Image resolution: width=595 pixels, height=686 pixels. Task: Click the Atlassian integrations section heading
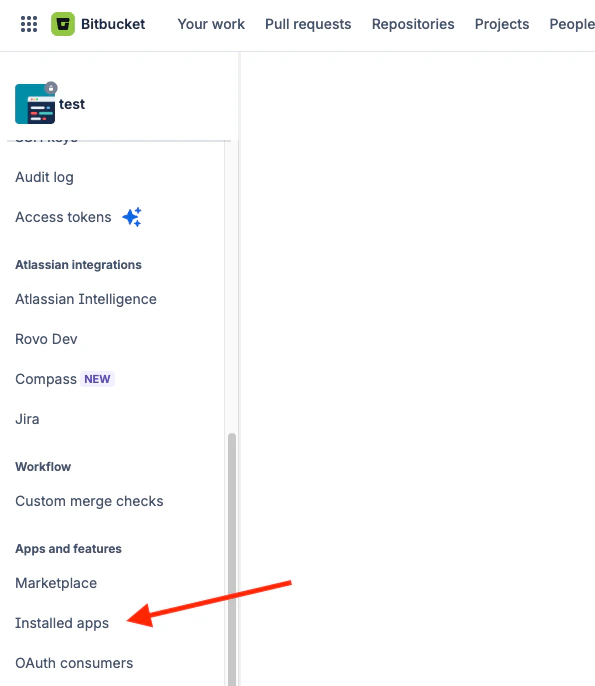78,265
